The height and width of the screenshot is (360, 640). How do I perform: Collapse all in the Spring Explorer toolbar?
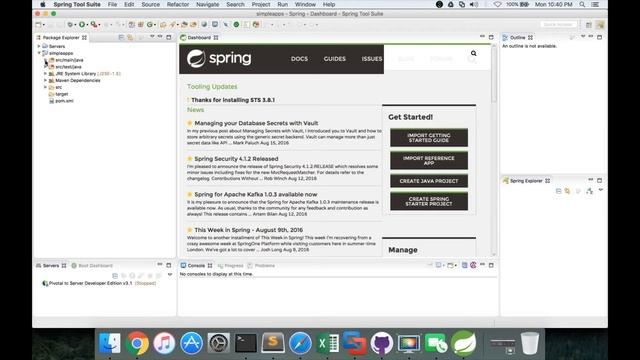click(558, 191)
